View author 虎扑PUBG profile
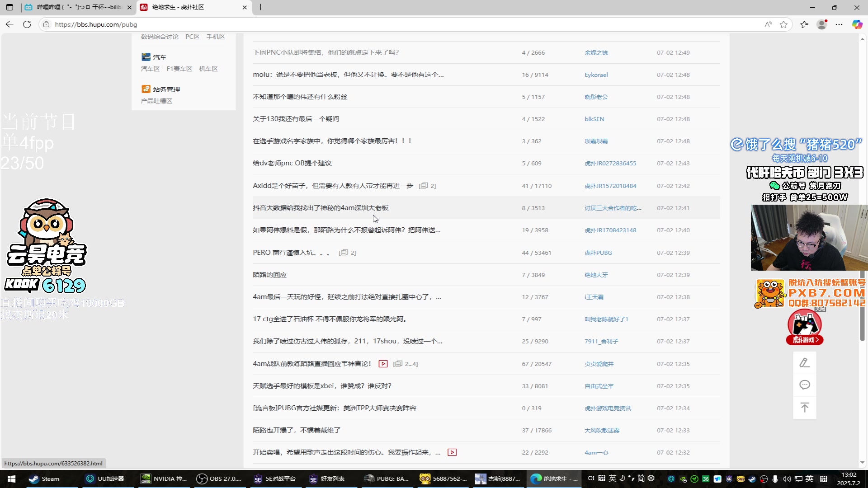The width and height of the screenshot is (868, 488). (x=598, y=253)
